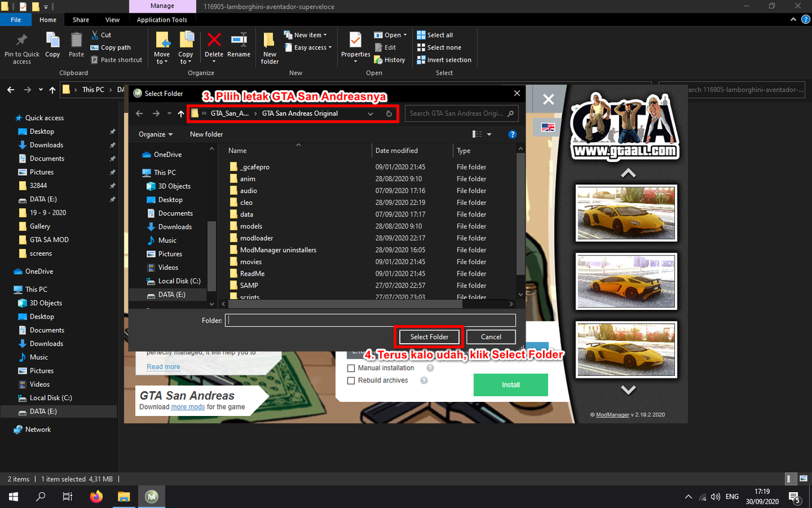
Task: Click the ModManager taskbar icon
Action: click(x=152, y=497)
